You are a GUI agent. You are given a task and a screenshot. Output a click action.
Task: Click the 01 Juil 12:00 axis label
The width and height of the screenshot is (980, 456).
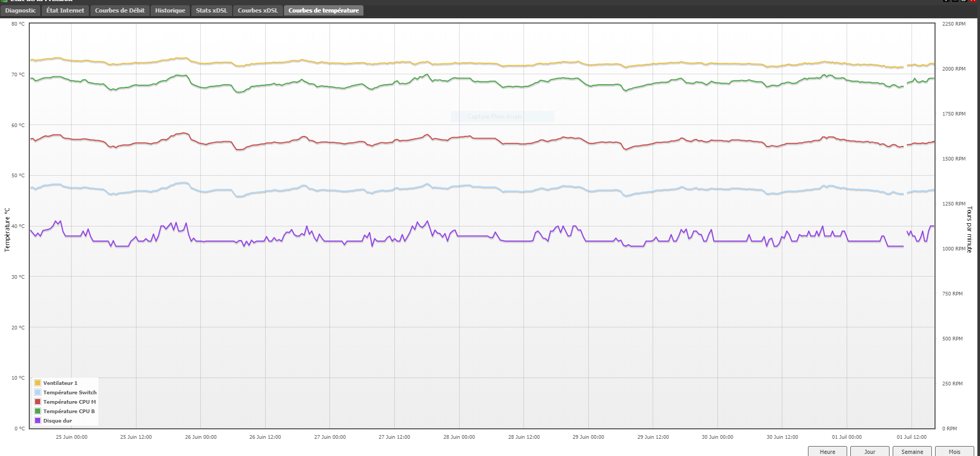coord(911,437)
